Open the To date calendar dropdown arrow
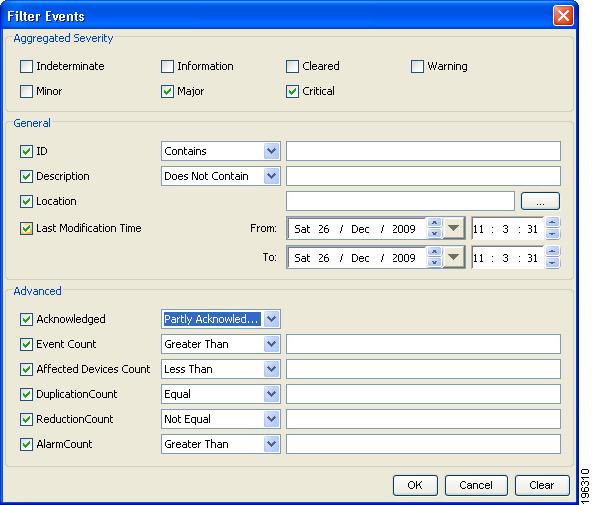This screenshot has height=505, width=592. tap(453, 257)
